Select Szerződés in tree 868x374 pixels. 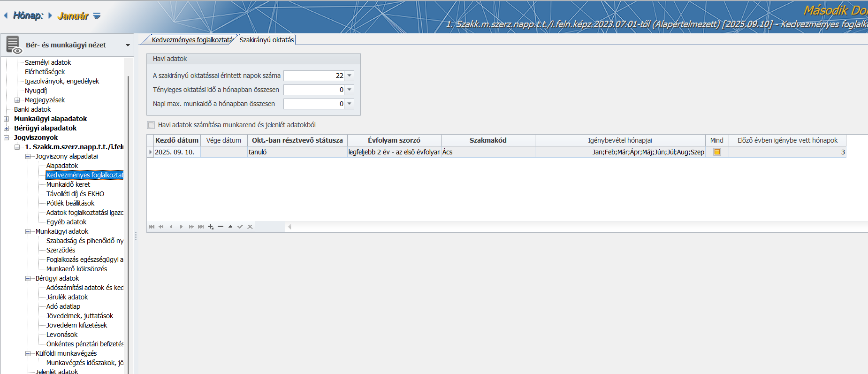click(x=61, y=250)
